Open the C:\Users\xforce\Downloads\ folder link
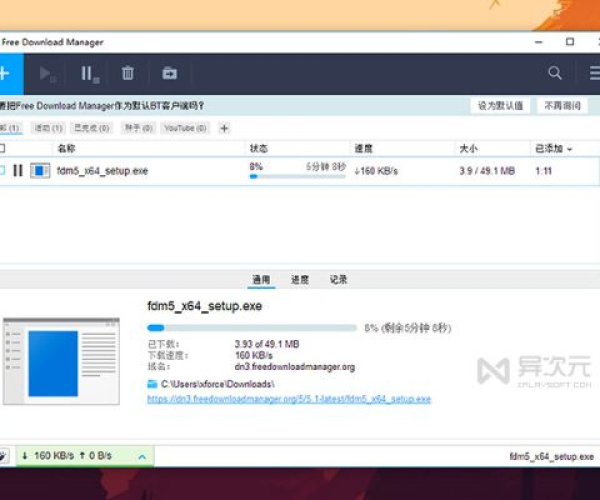The image size is (600, 500). pyautogui.click(x=217, y=384)
